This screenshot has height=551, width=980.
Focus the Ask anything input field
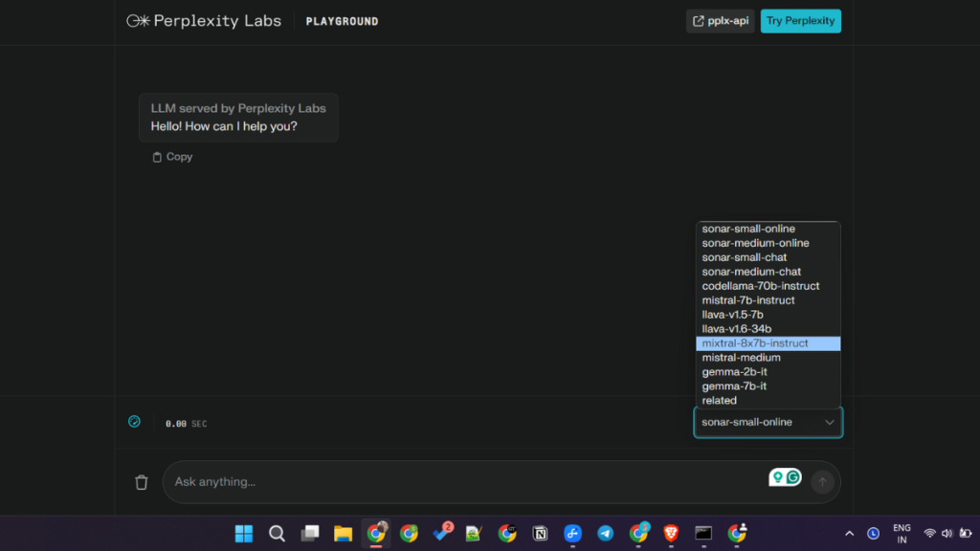click(x=459, y=482)
